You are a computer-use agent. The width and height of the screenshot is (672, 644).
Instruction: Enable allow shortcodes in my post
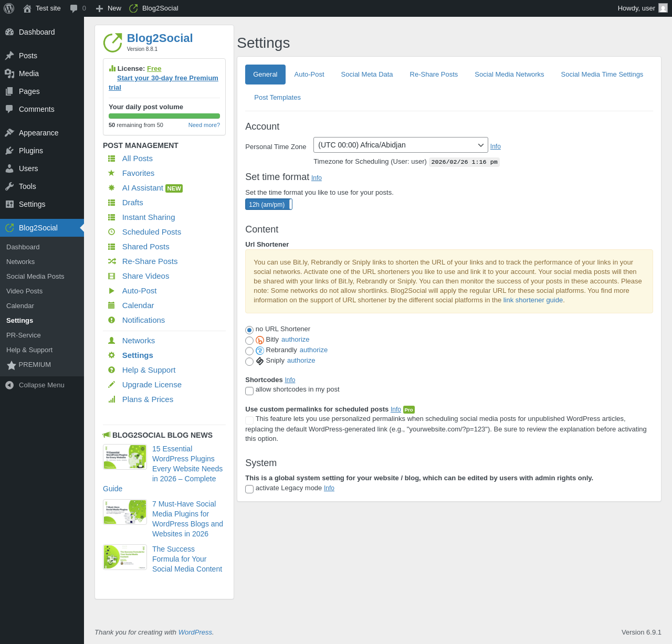point(249,391)
